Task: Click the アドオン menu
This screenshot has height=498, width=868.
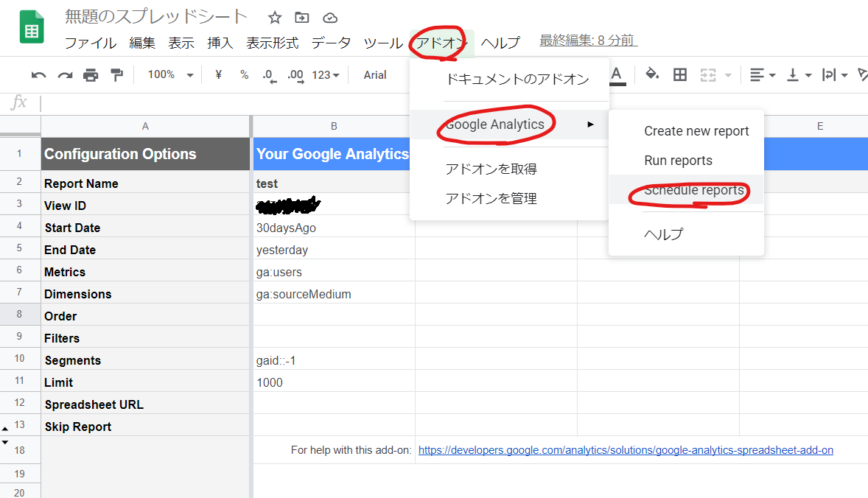Action: pos(442,43)
